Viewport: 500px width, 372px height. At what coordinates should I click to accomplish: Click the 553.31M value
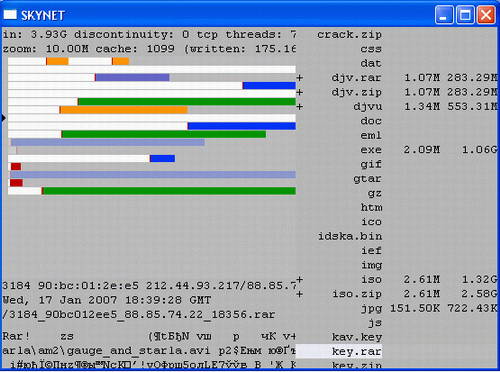[472, 107]
